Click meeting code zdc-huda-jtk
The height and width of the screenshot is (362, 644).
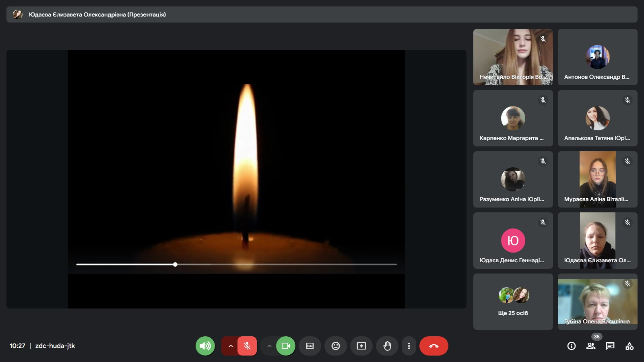point(55,346)
